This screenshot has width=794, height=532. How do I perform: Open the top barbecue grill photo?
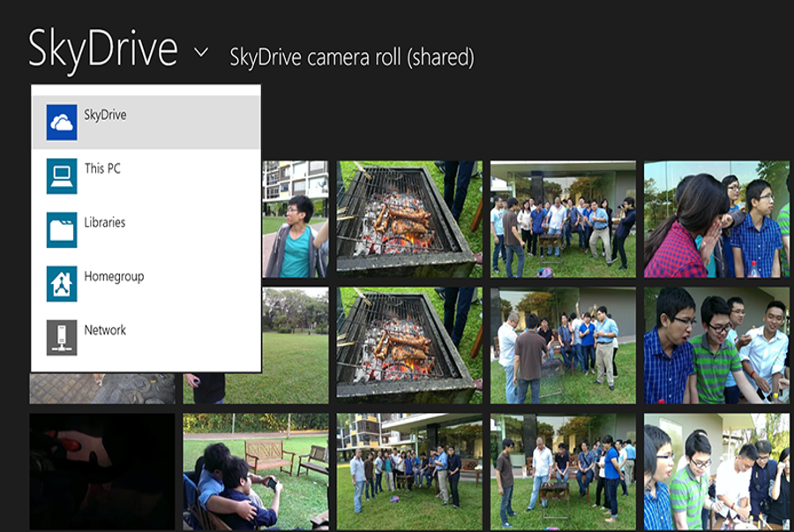(x=409, y=219)
